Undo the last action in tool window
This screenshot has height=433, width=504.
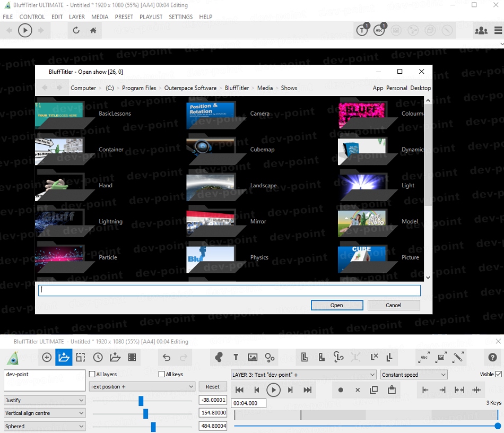(167, 357)
